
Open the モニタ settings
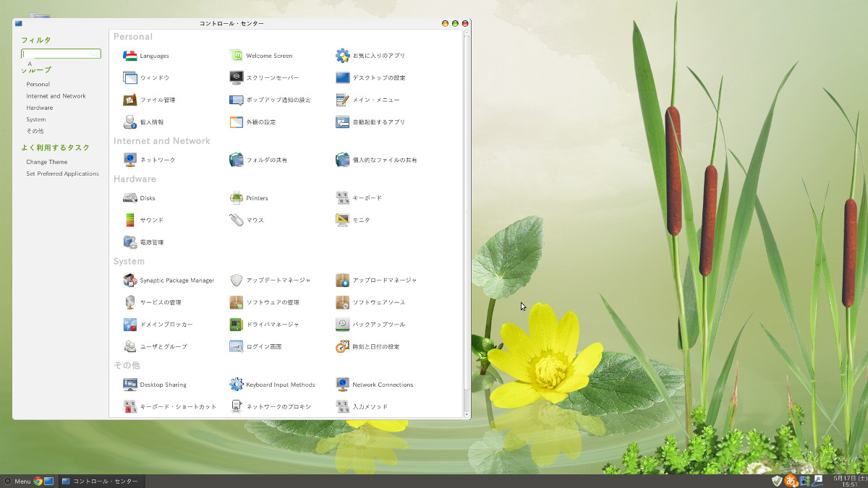point(353,220)
